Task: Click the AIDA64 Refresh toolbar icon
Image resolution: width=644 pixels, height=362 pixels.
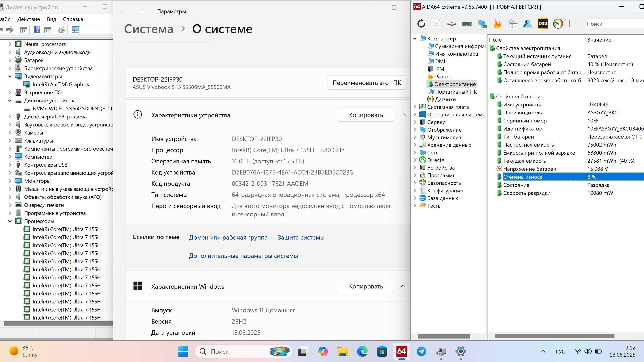Action: [x=421, y=24]
